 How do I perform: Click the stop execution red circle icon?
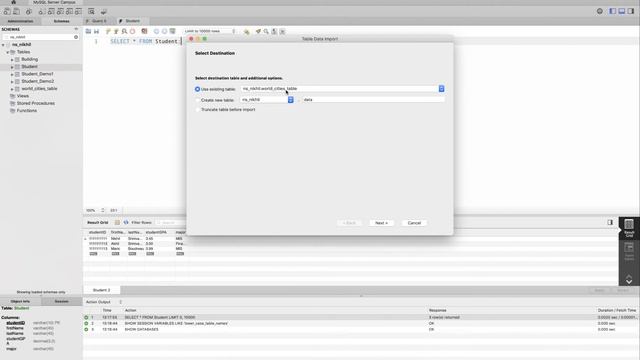click(x=133, y=31)
